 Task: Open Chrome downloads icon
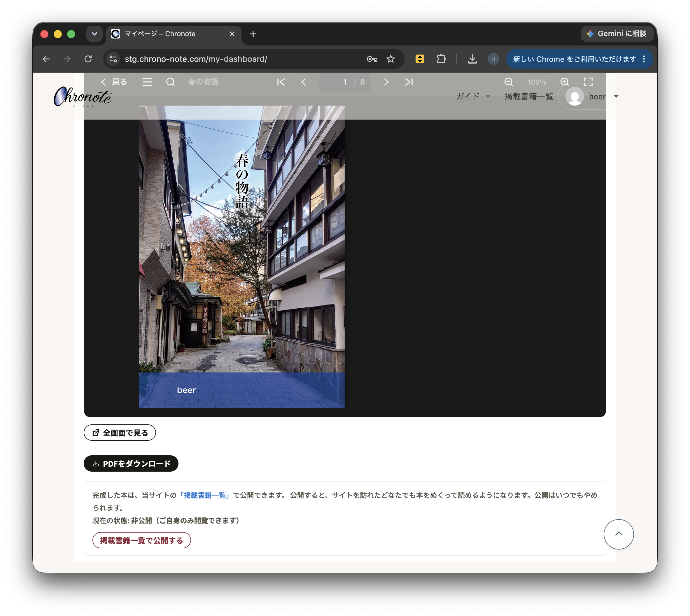click(472, 59)
